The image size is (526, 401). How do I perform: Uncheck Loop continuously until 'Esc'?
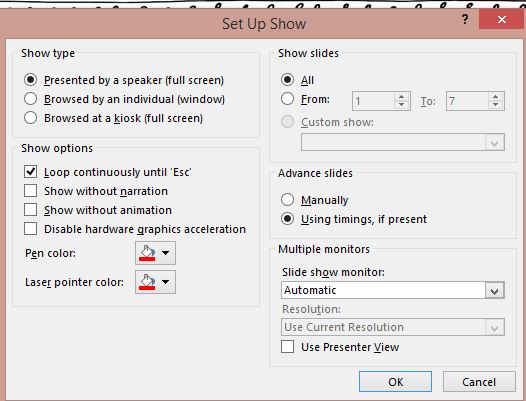tap(31, 172)
